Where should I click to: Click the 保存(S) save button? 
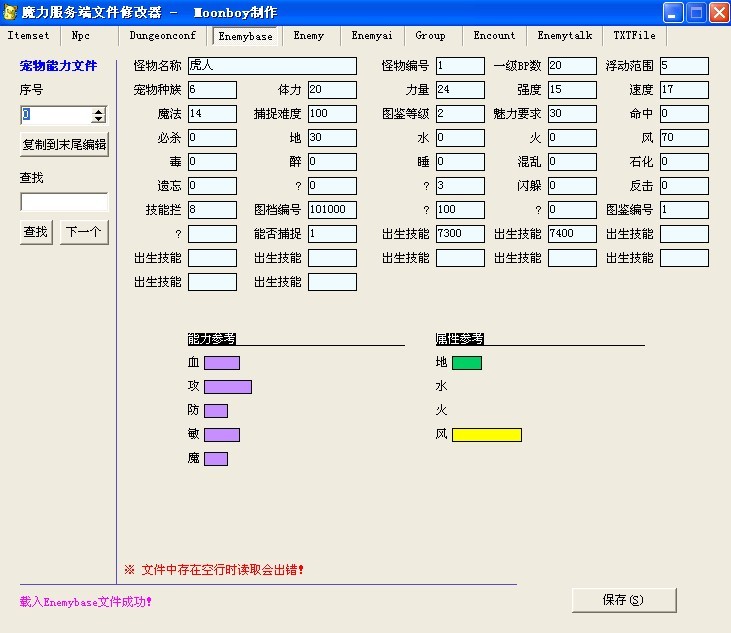pyautogui.click(x=624, y=600)
